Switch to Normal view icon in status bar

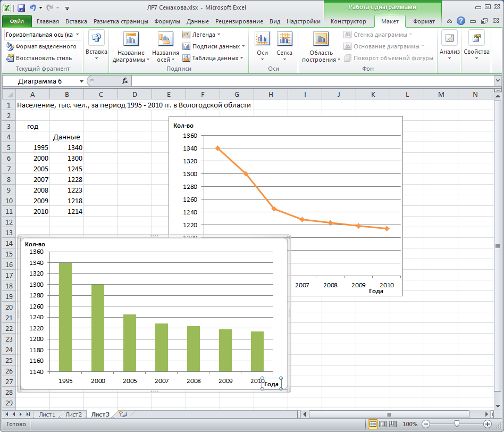coord(373,424)
